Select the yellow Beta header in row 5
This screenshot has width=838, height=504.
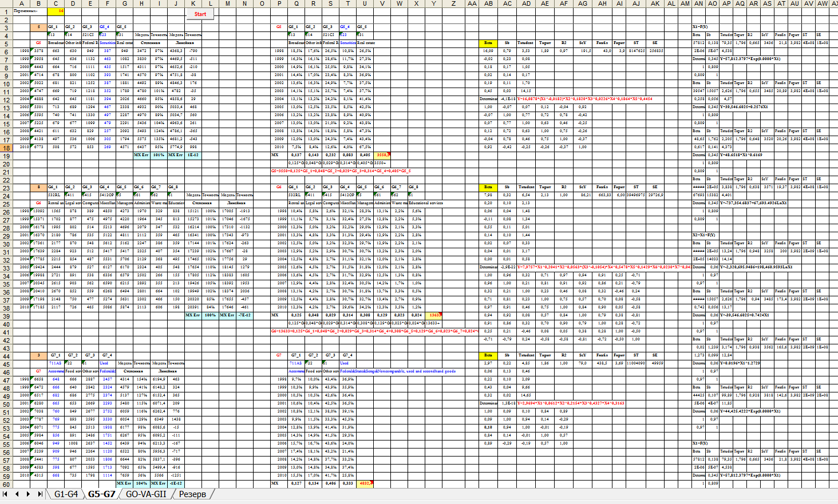[x=488, y=43]
